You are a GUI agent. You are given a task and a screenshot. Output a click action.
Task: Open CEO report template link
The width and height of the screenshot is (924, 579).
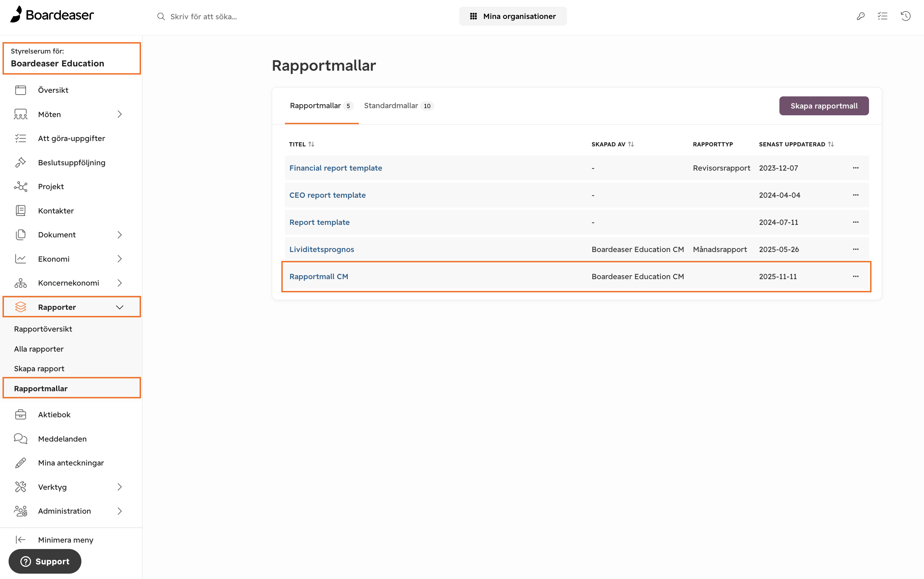[327, 195]
